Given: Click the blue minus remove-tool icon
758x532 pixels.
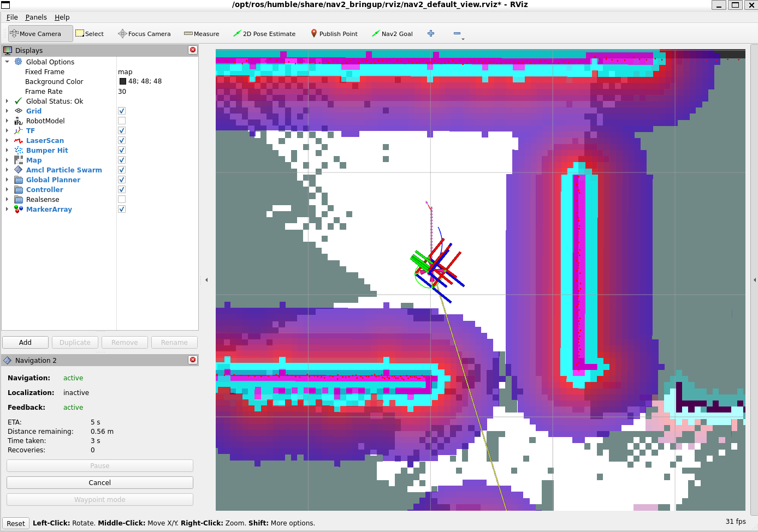Looking at the screenshot, I should (457, 33).
